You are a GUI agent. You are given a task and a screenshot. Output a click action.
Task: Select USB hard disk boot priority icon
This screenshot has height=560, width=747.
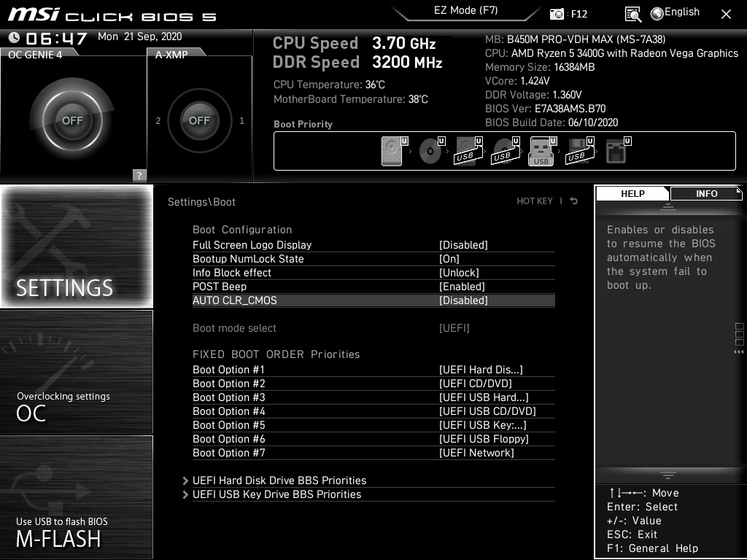pos(469,151)
